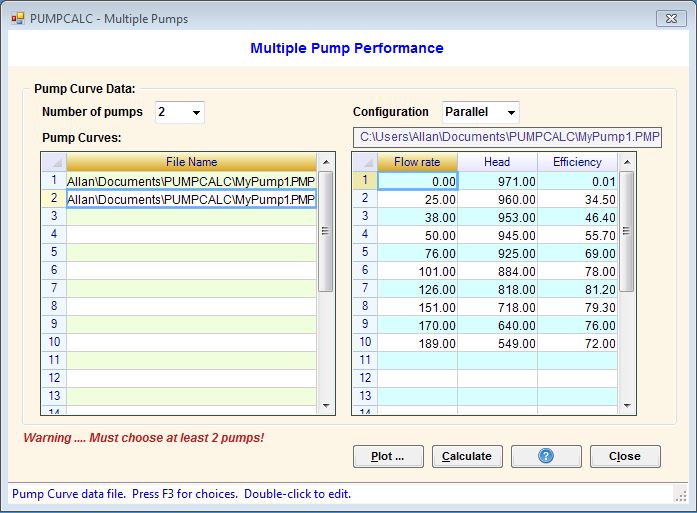Select the MyPump1.PMP file path field
The height and width of the screenshot is (513, 697).
click(x=507, y=137)
